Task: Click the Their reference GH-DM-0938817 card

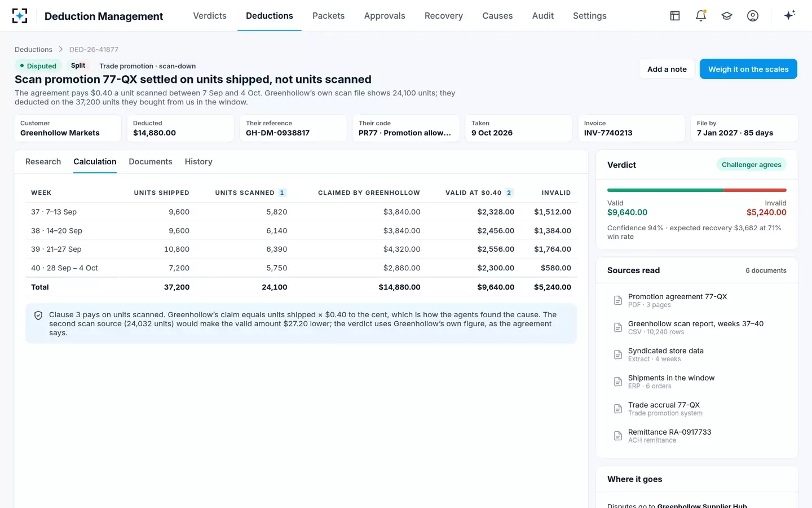Action: [293, 128]
